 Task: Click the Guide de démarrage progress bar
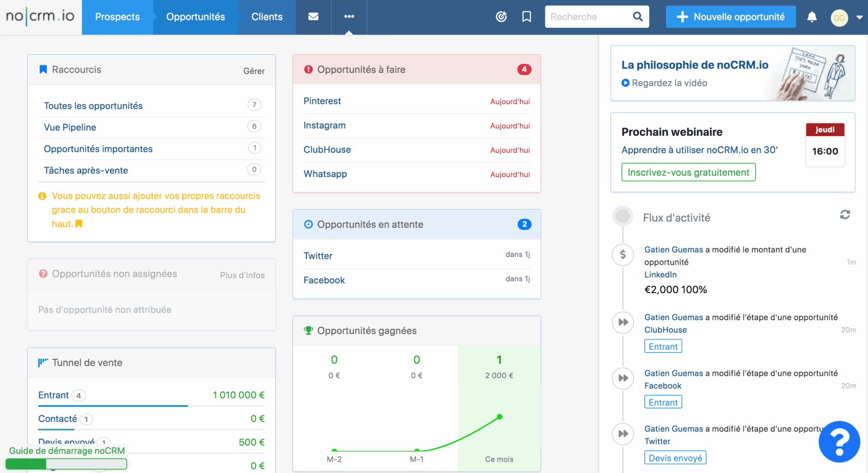66,464
